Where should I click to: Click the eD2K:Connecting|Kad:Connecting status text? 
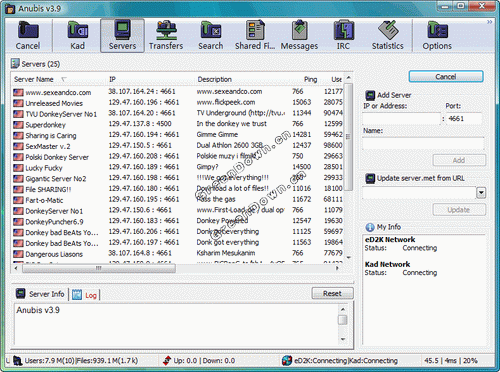pos(346,361)
